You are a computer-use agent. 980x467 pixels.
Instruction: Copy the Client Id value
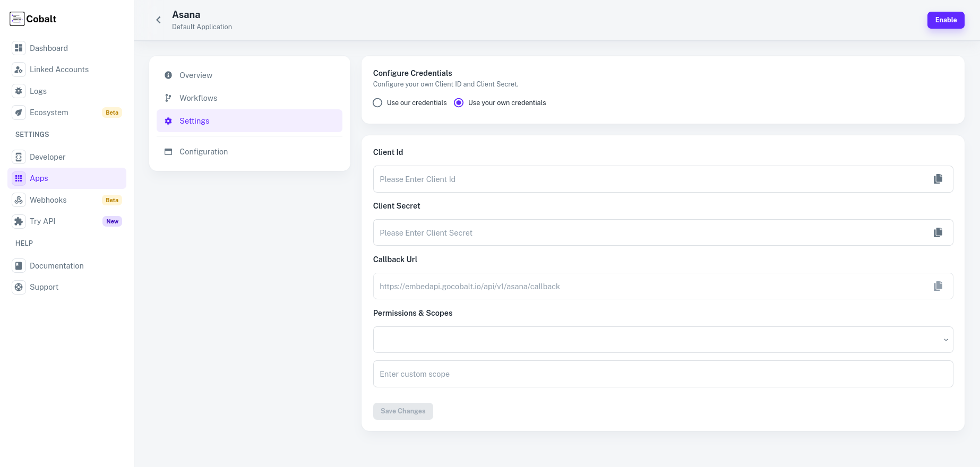[x=938, y=179]
